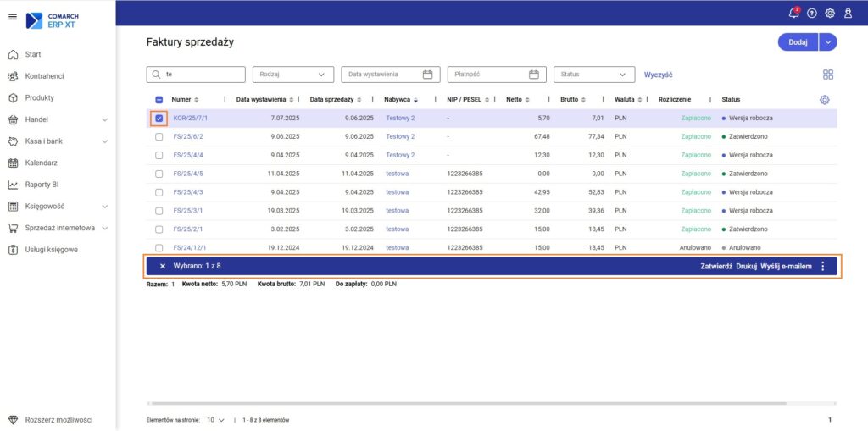This screenshot has width=868, height=431.
Task: Open the user profile icon
Action: (x=848, y=13)
